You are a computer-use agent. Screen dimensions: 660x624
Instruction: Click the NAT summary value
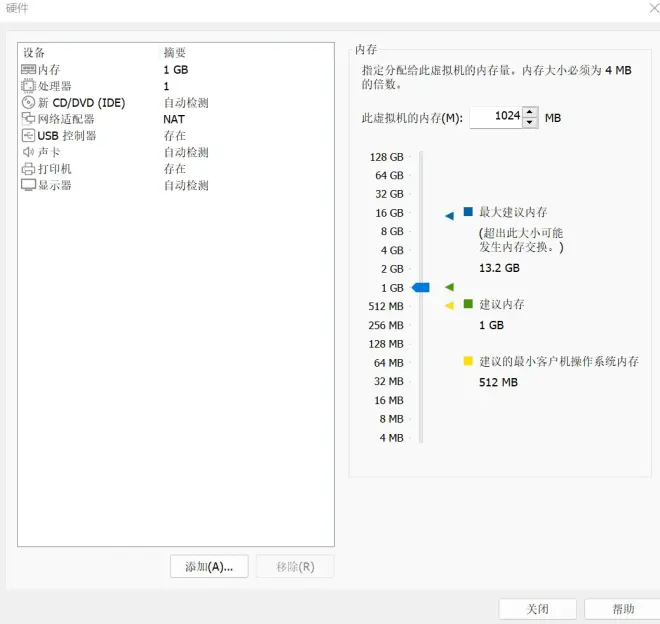pyautogui.click(x=174, y=119)
